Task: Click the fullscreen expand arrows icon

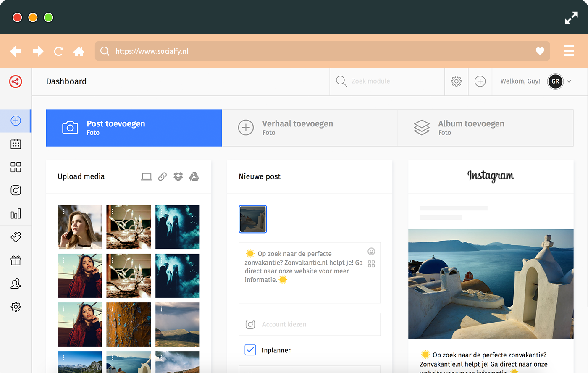Action: tap(571, 18)
